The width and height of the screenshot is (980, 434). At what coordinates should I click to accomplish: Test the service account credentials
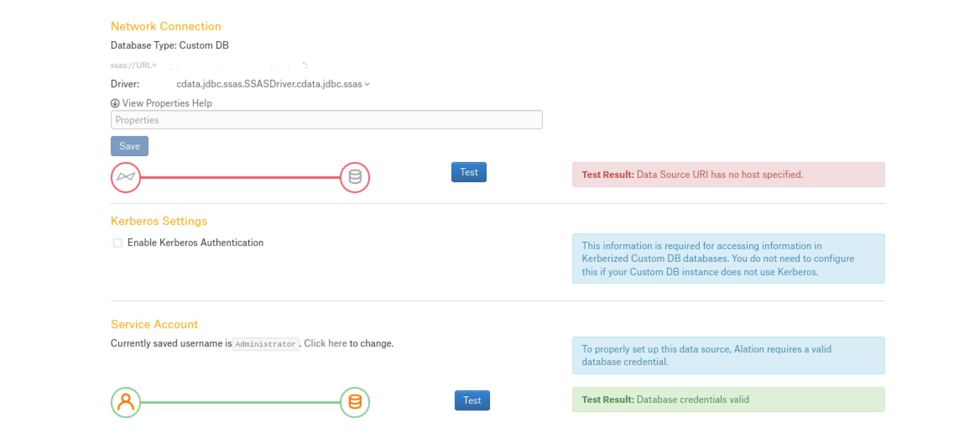pos(472,400)
